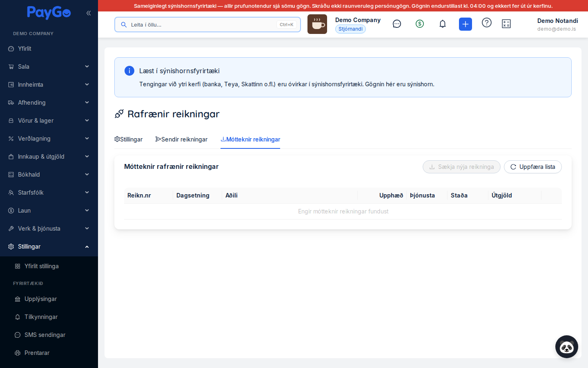Click the info icon in locked notice

coord(129,71)
